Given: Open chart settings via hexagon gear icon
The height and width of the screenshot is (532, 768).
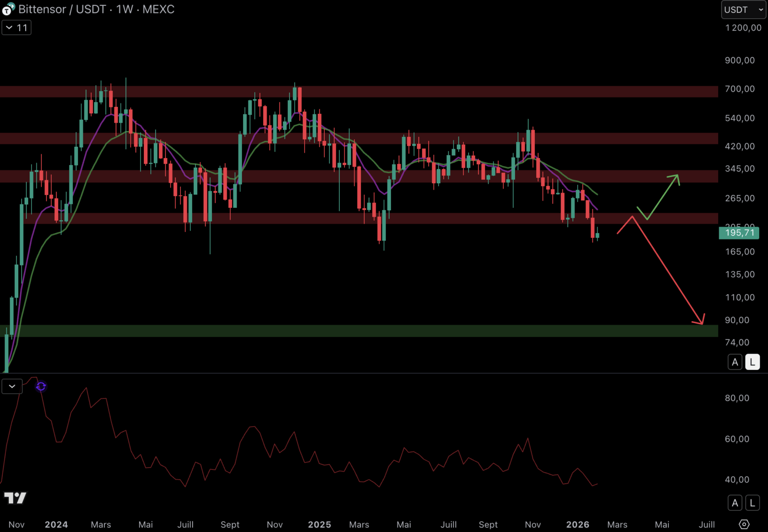Looking at the screenshot, I should tap(744, 524).
